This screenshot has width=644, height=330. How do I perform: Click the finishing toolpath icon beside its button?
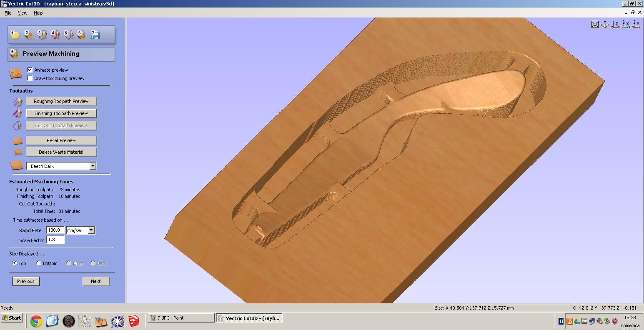(17, 113)
